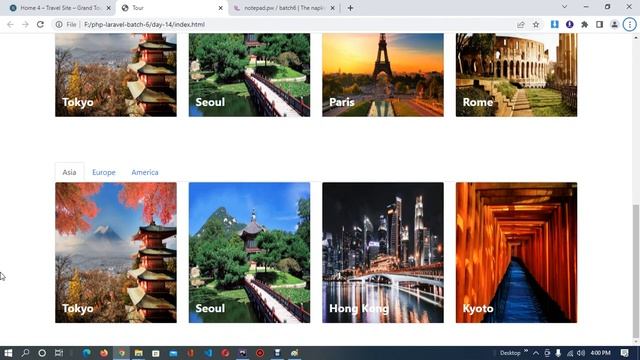Open the Chrome three-dot menu
The image size is (640, 360).
coord(629,24)
